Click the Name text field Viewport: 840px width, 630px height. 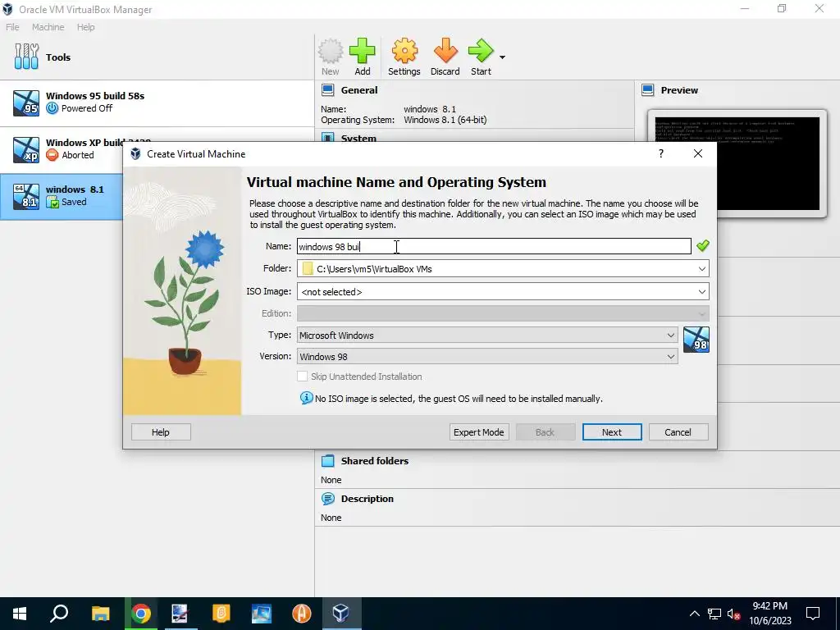click(x=494, y=246)
